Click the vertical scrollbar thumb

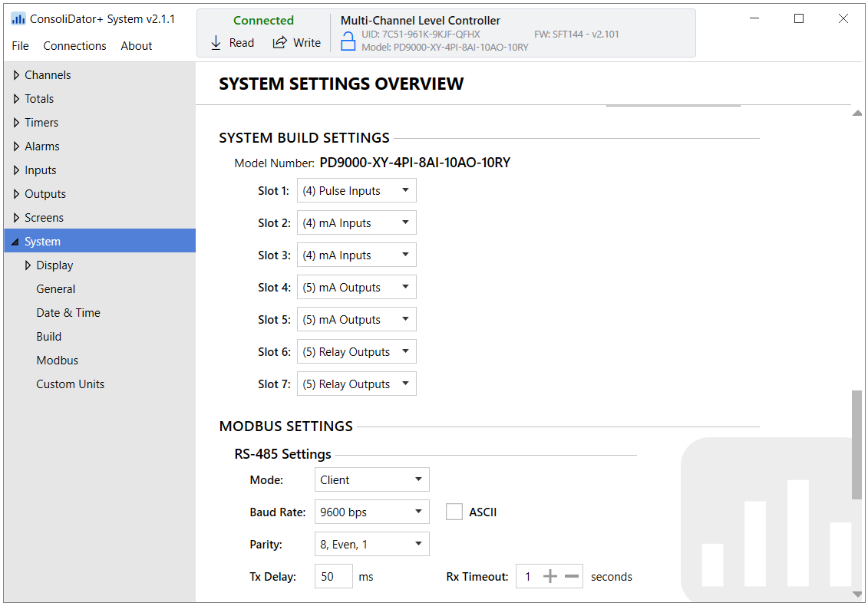point(856,444)
